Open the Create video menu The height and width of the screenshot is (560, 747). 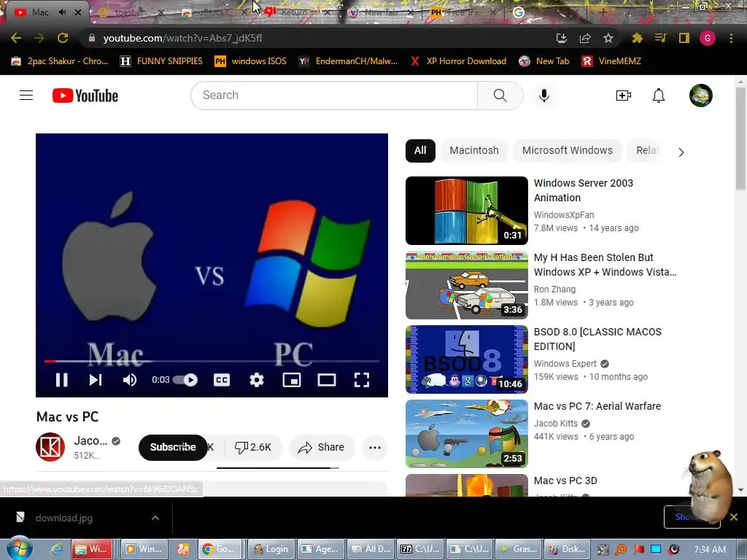click(x=623, y=96)
